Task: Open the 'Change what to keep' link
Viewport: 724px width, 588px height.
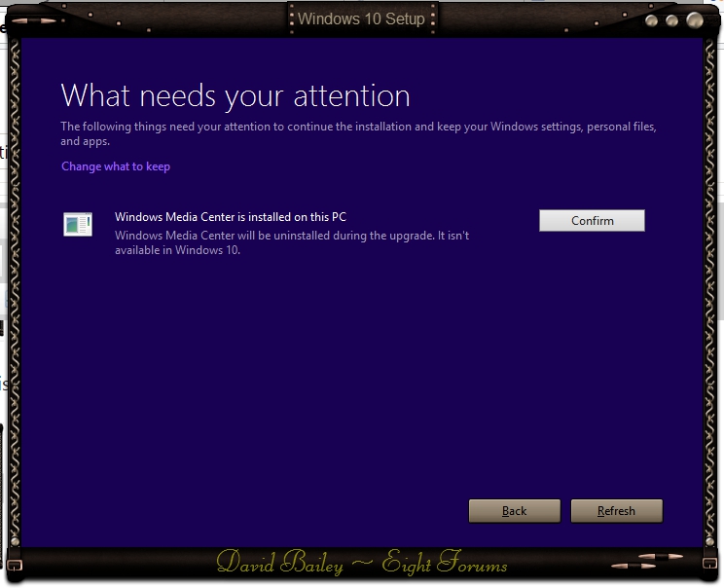Action: (x=116, y=166)
